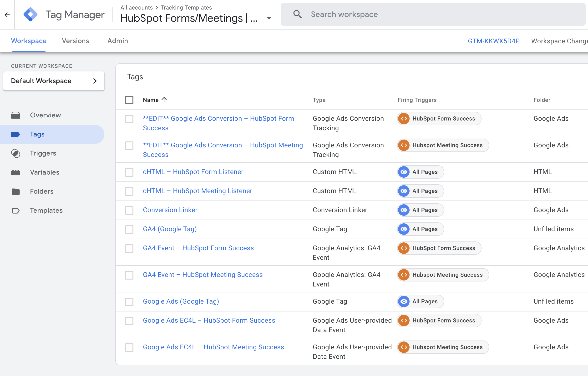Go back using the back arrow
Viewport: 588px width, 376px height.
coord(7,15)
